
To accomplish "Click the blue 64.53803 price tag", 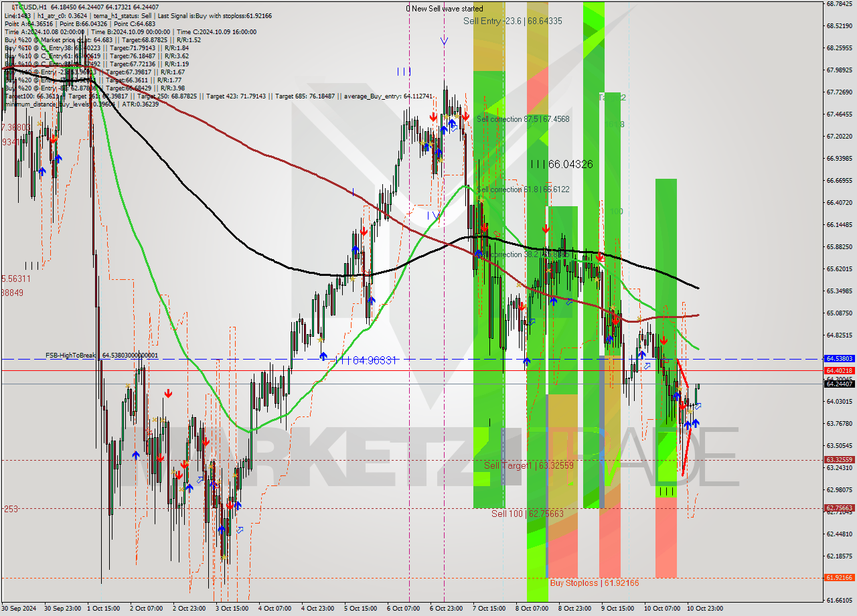I will (x=839, y=359).
